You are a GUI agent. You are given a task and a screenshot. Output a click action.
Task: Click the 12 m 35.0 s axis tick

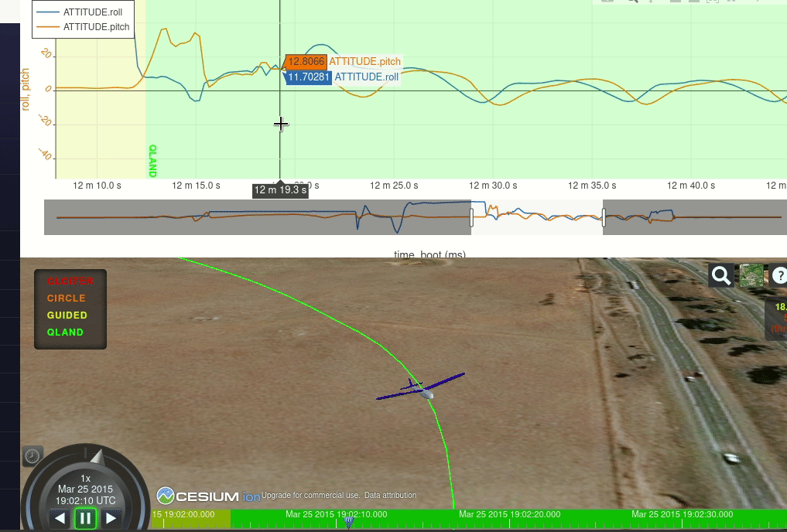pos(592,186)
